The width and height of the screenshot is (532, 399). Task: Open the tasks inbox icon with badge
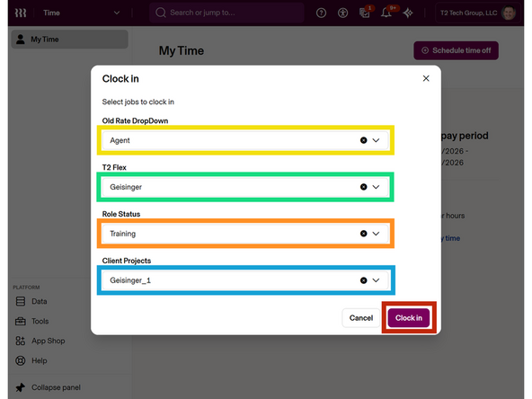pyautogui.click(x=365, y=13)
